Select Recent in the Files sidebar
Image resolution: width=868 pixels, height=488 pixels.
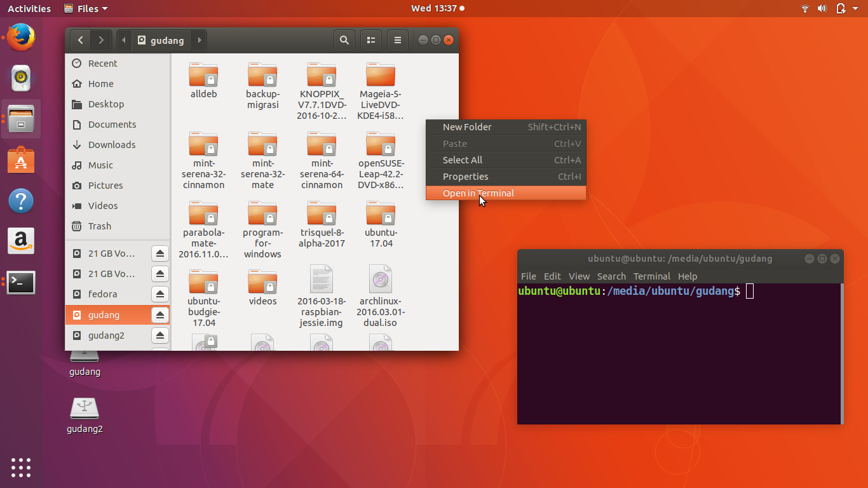[x=118, y=64]
